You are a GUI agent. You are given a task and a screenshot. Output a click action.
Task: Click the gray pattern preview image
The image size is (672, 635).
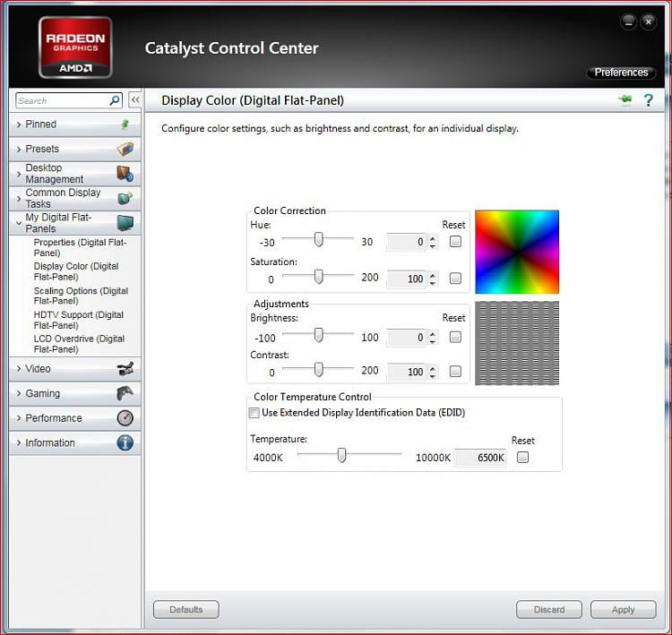(517, 343)
